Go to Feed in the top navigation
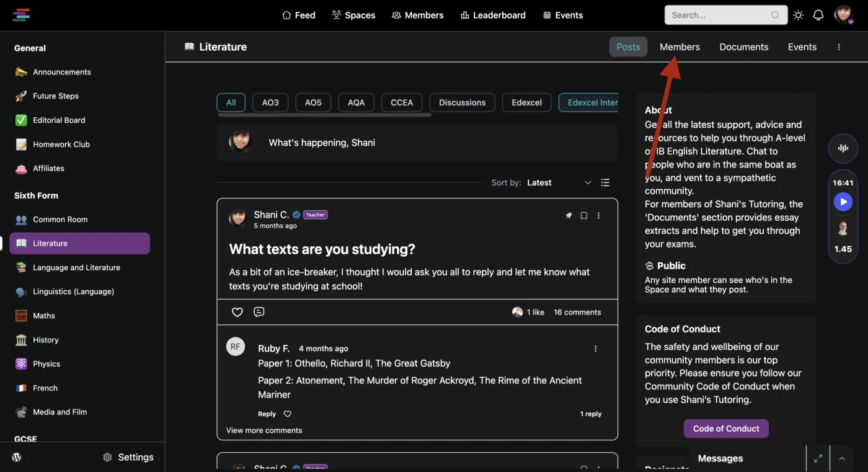 click(298, 16)
